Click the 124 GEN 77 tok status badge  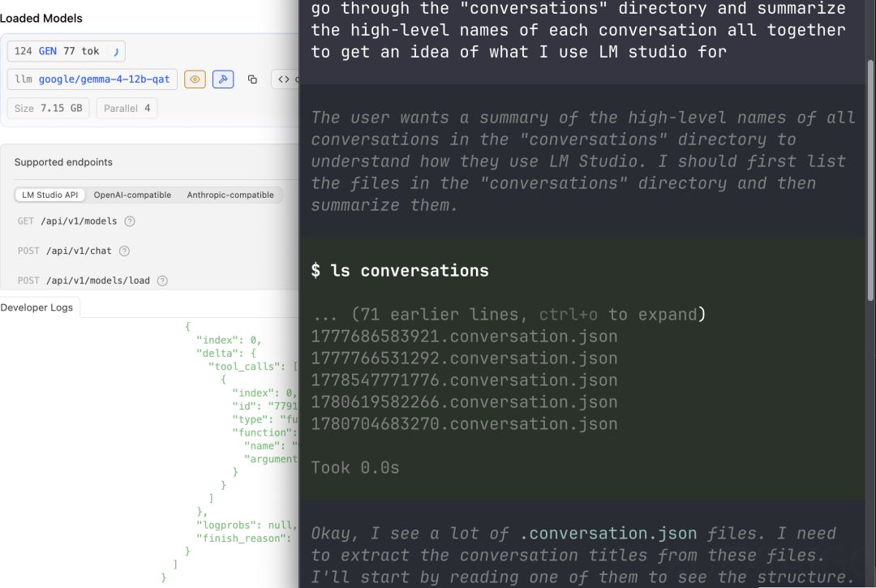coord(66,51)
